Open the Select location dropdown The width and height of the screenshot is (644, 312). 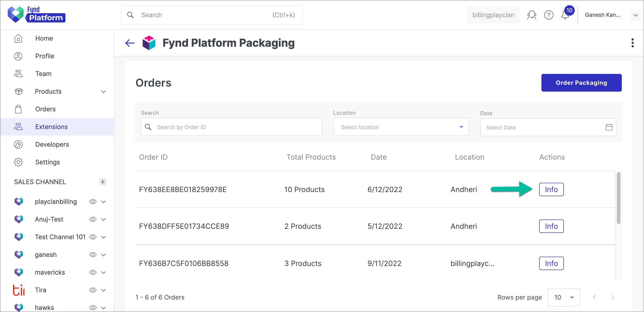click(401, 127)
